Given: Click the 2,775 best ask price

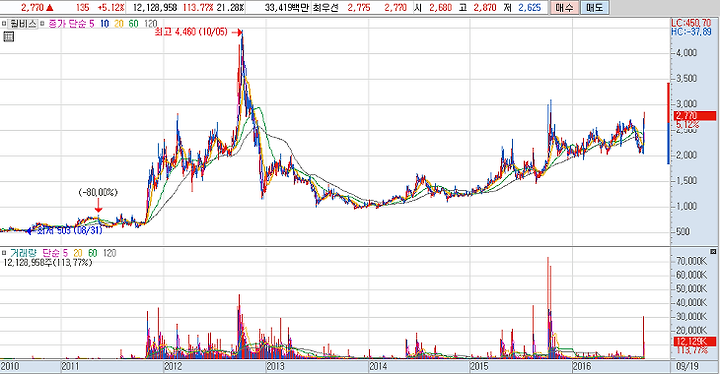Looking at the screenshot, I should point(359,7).
